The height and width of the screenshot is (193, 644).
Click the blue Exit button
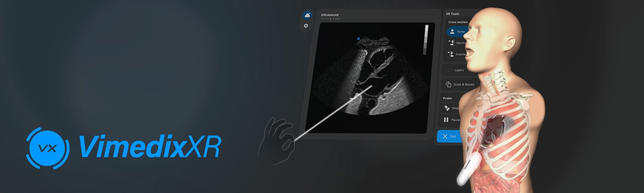coord(450,136)
